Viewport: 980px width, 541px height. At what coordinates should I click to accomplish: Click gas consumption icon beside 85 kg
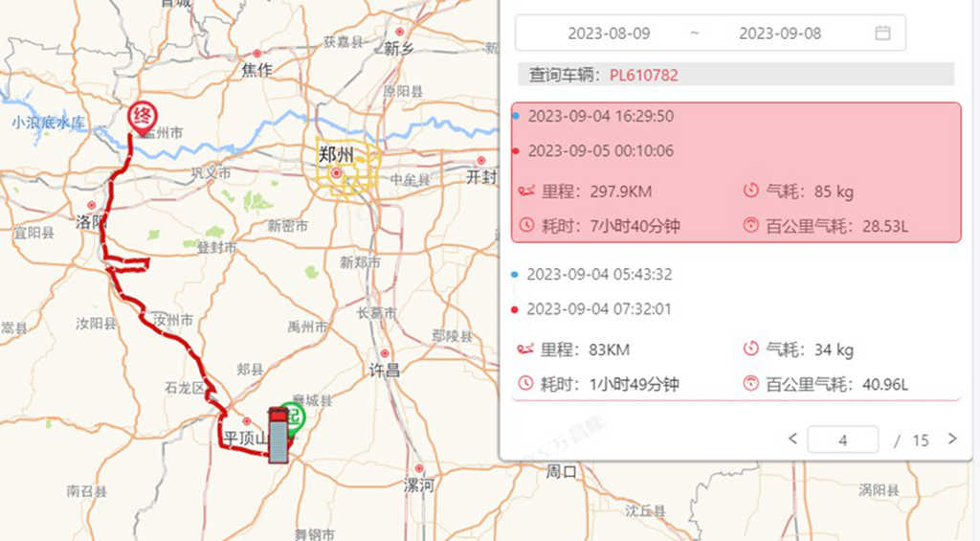click(750, 192)
